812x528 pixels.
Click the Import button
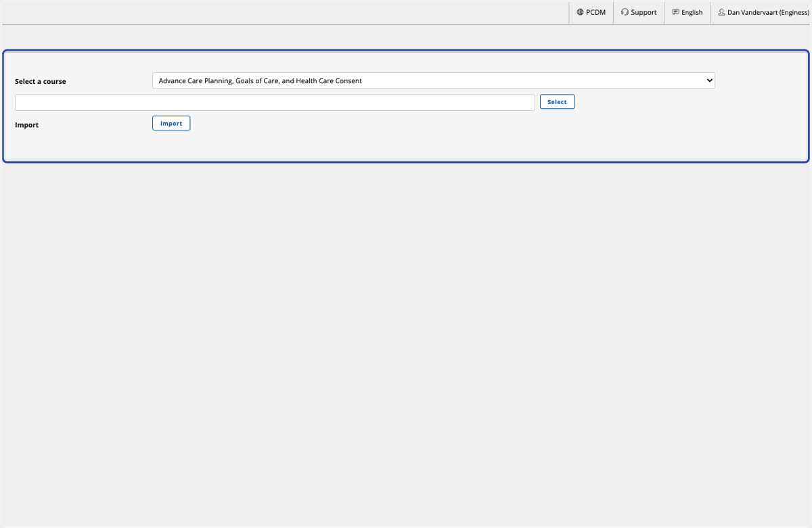coord(171,123)
